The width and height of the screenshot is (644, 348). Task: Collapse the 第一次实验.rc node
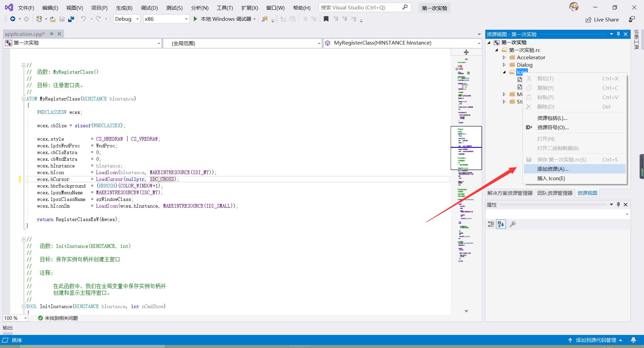click(x=497, y=50)
